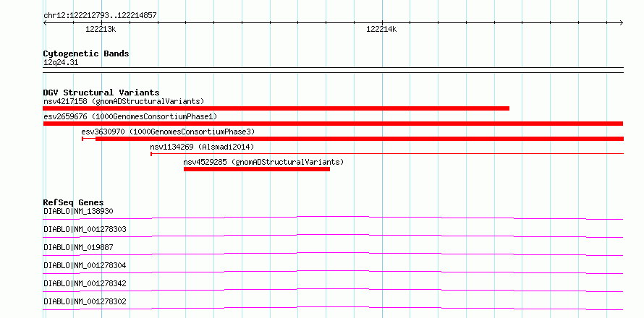Click the nsv4529285 gnomAD variant bar
Image resolution: width=644 pixels, height=318 pixels.
tap(257, 169)
